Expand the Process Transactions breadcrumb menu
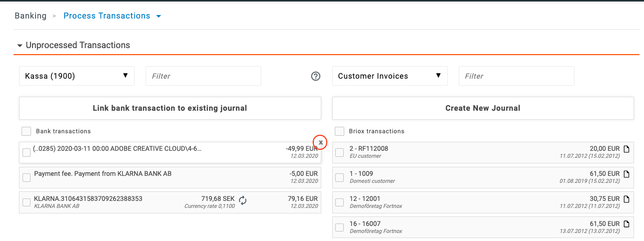 (x=159, y=16)
